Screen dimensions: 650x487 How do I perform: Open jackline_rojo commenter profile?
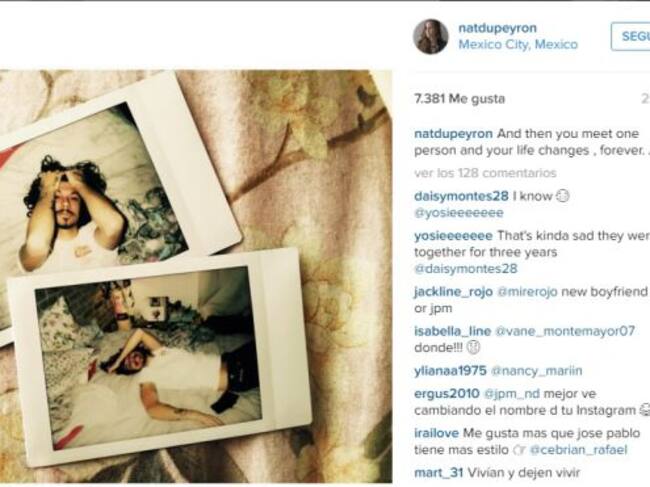pos(454,292)
